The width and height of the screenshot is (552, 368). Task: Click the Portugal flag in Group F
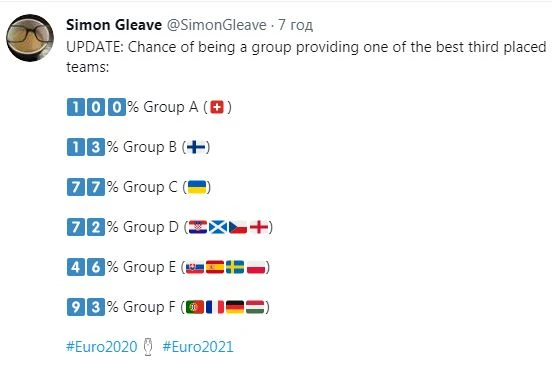(195, 307)
